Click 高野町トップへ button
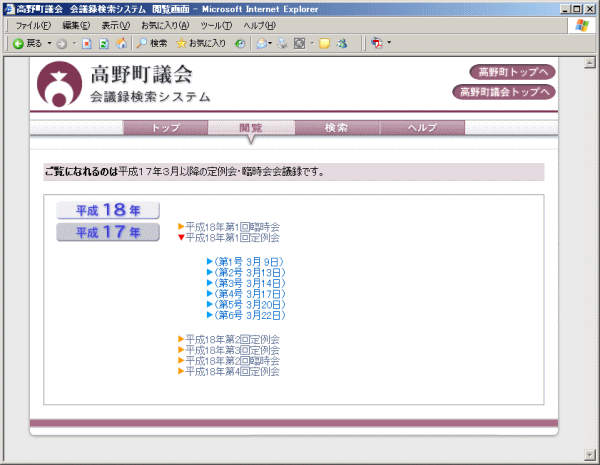Image resolution: width=600 pixels, height=465 pixels. [x=512, y=72]
